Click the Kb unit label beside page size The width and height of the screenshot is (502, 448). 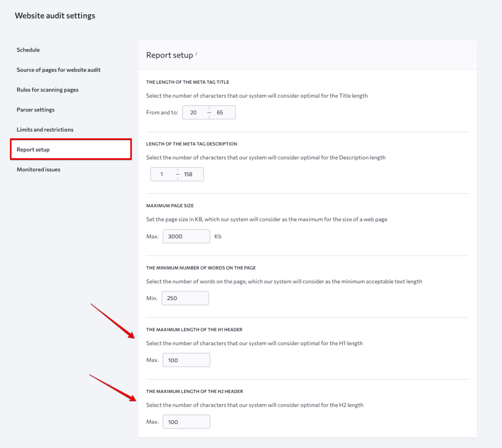click(219, 236)
